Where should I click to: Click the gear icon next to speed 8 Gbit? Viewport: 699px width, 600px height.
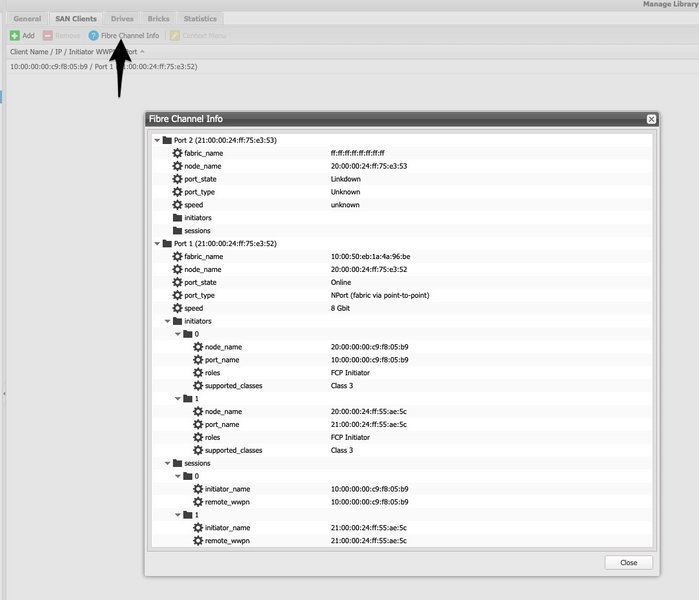point(177,308)
